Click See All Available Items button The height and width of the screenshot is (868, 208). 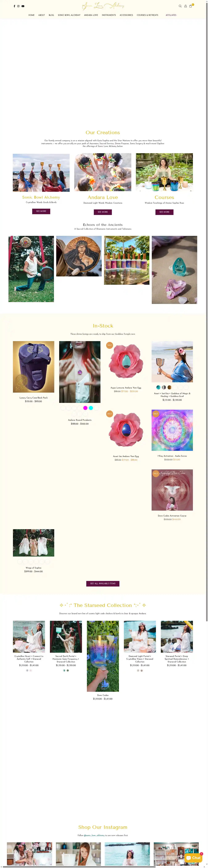pyautogui.click(x=103, y=583)
